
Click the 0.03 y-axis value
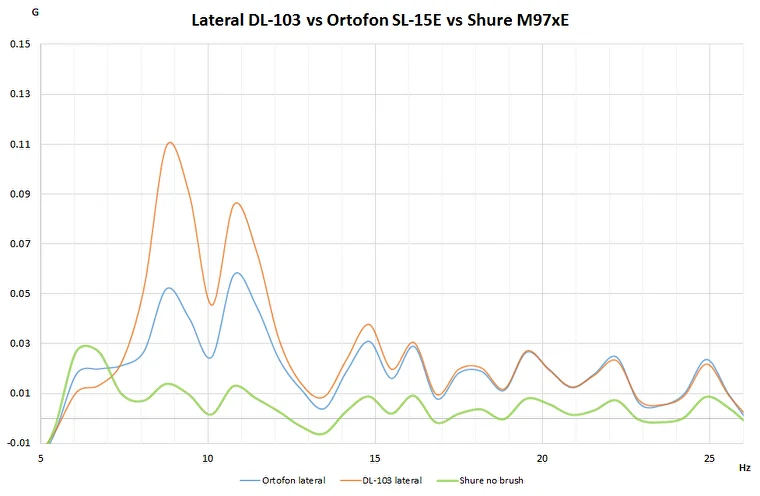(x=20, y=343)
